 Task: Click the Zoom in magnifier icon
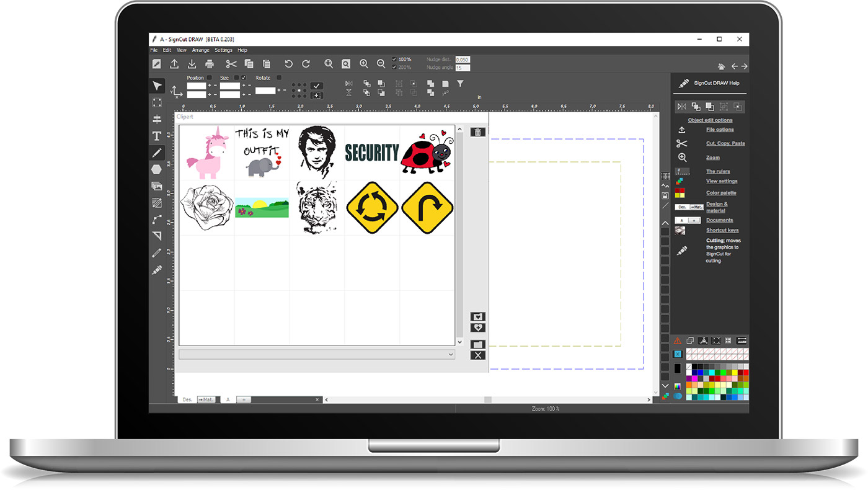coord(363,64)
